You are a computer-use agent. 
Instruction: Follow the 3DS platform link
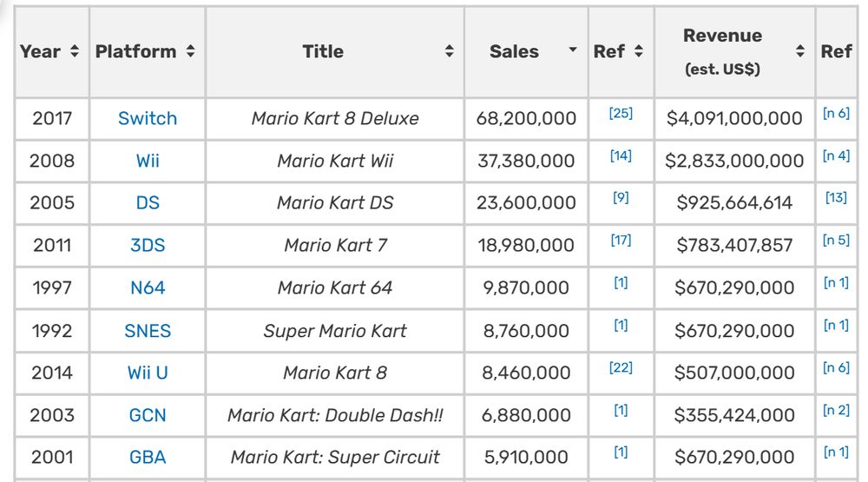pos(148,245)
